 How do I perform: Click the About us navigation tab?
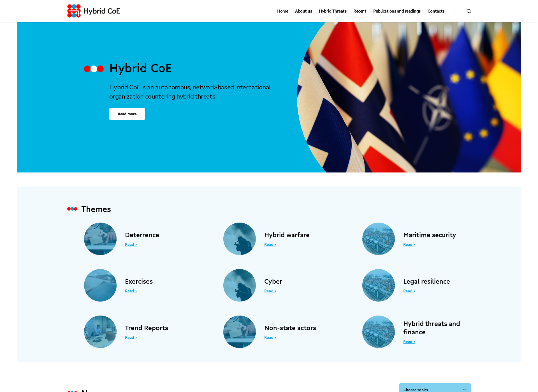coord(303,11)
